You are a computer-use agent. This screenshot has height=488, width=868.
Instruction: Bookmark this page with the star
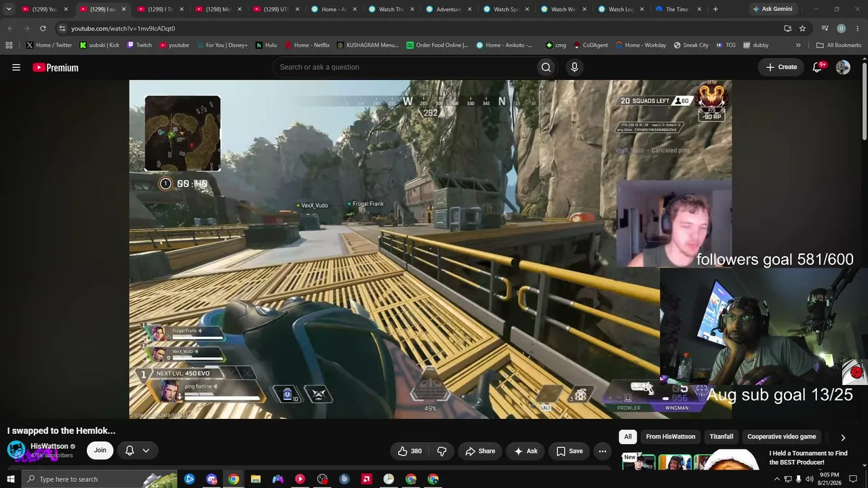tap(802, 28)
